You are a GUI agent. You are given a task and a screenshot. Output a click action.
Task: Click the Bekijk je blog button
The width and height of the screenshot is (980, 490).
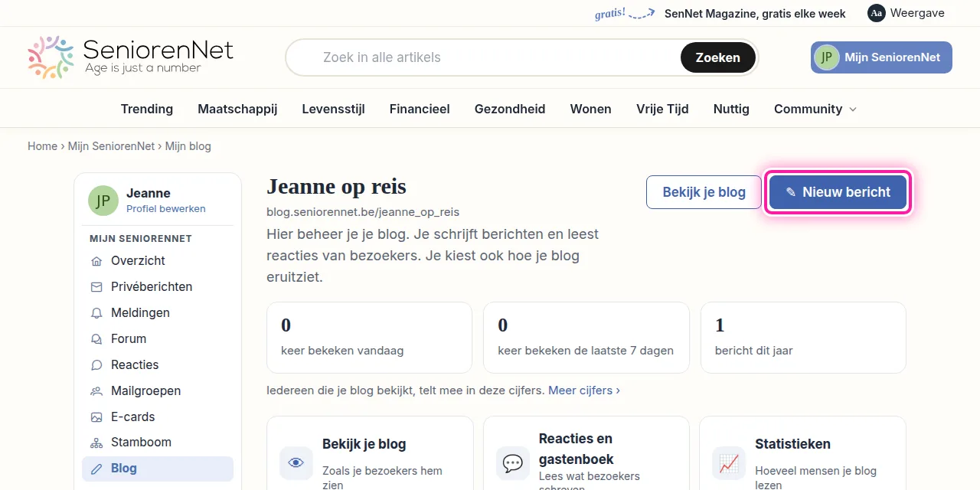tap(704, 192)
